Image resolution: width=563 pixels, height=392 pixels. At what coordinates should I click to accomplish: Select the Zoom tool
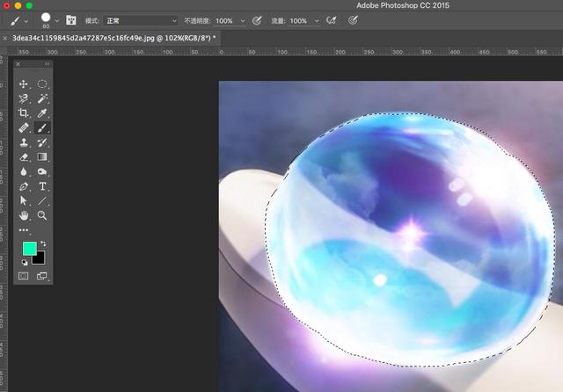[42, 215]
